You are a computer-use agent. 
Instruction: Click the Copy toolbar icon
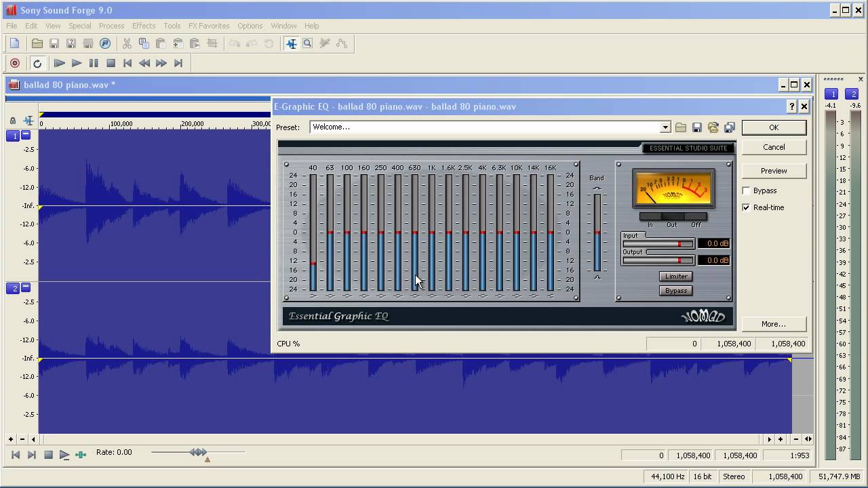pos(144,43)
